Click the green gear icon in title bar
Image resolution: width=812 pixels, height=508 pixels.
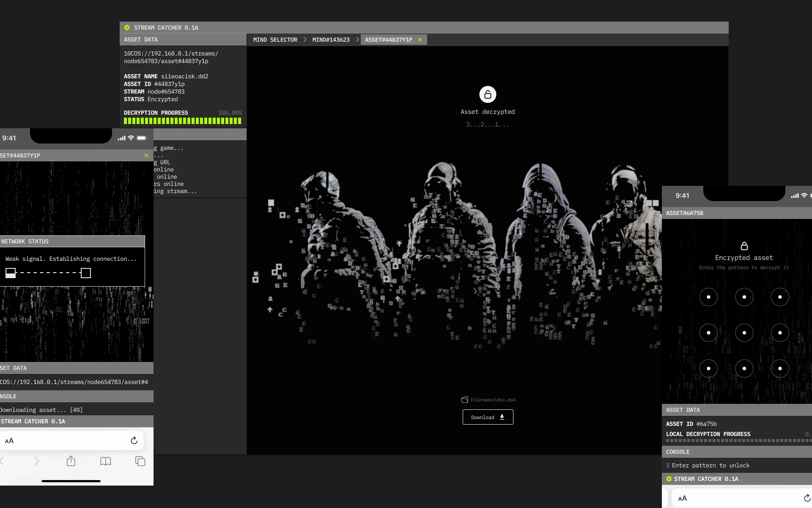127,28
